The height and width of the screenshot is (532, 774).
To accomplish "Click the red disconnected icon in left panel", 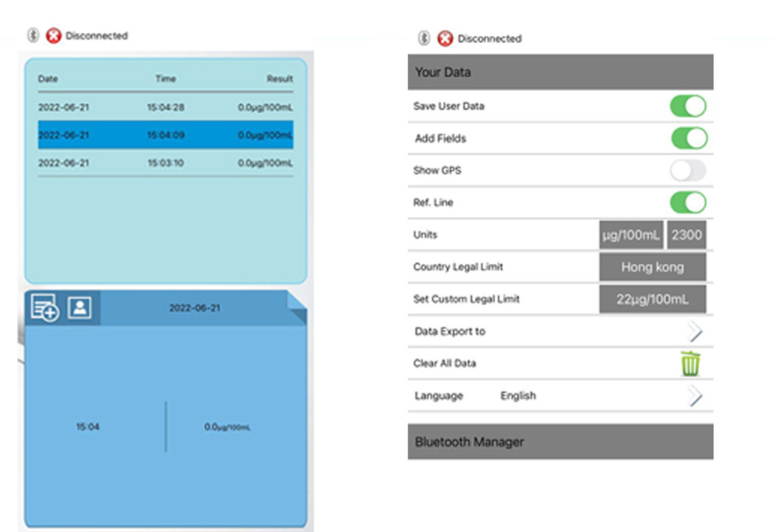I will pyautogui.click(x=53, y=35).
